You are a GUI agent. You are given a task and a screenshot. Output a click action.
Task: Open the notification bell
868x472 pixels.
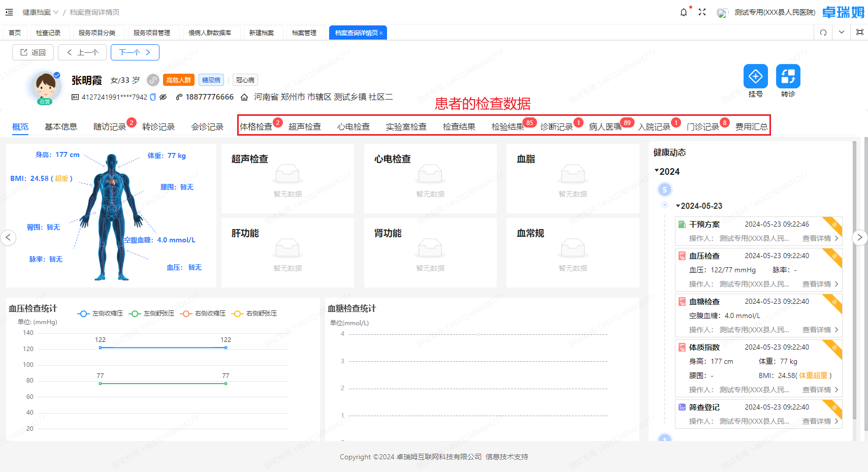click(684, 12)
